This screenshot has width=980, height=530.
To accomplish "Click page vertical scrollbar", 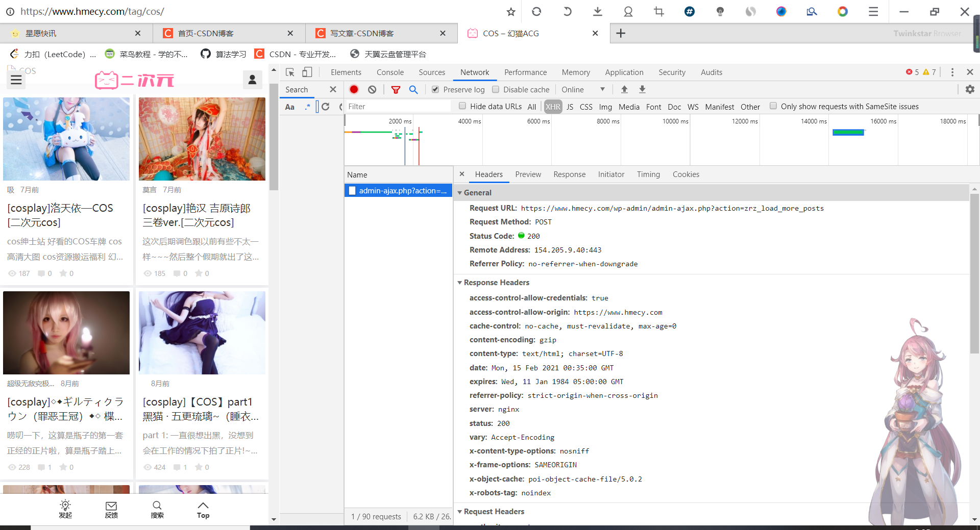I will tap(274, 137).
